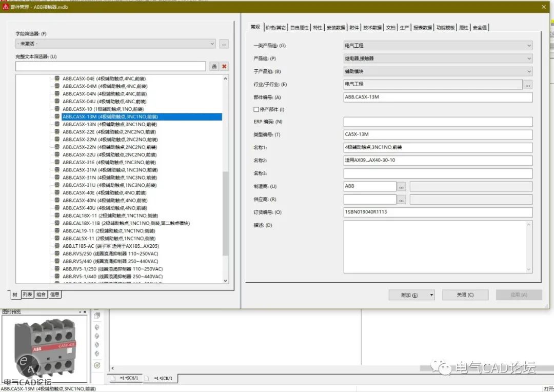
Task: Click the circular rotate icon in the vertical toolbar
Action: pyautogui.click(x=97, y=365)
